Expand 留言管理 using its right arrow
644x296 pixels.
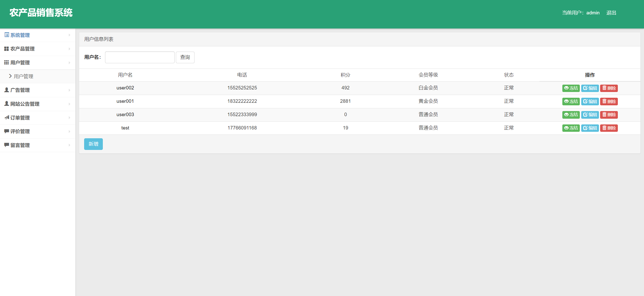coord(69,145)
